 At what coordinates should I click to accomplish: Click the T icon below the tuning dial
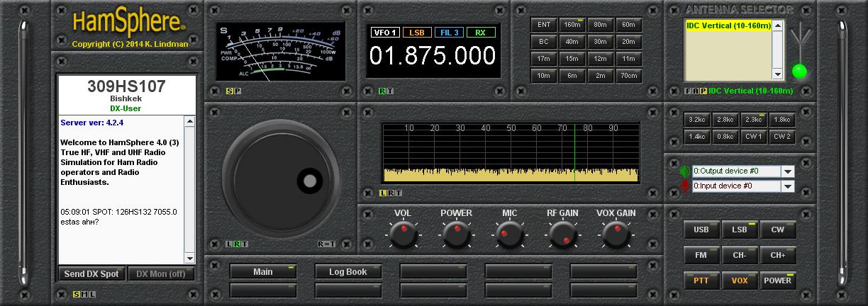[x=245, y=244]
